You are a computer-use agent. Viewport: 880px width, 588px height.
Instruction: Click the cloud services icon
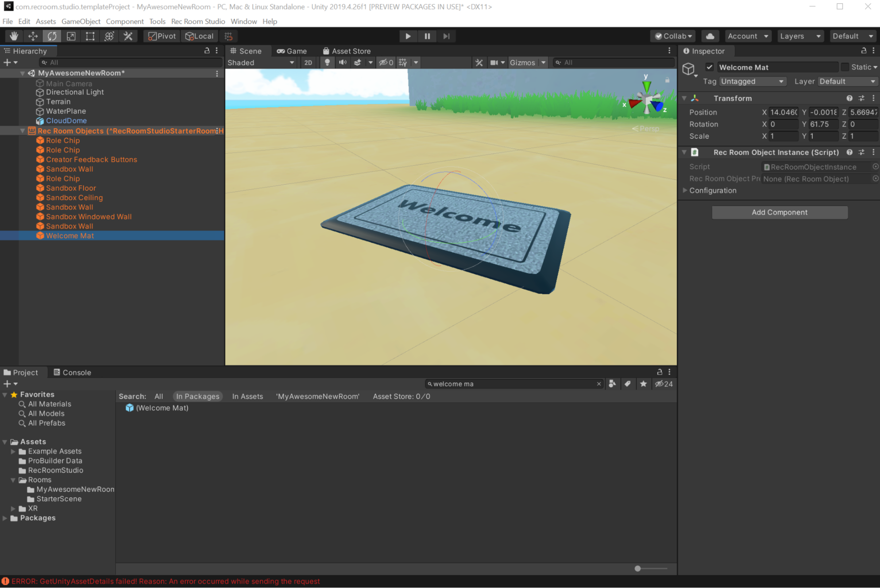pyautogui.click(x=710, y=36)
